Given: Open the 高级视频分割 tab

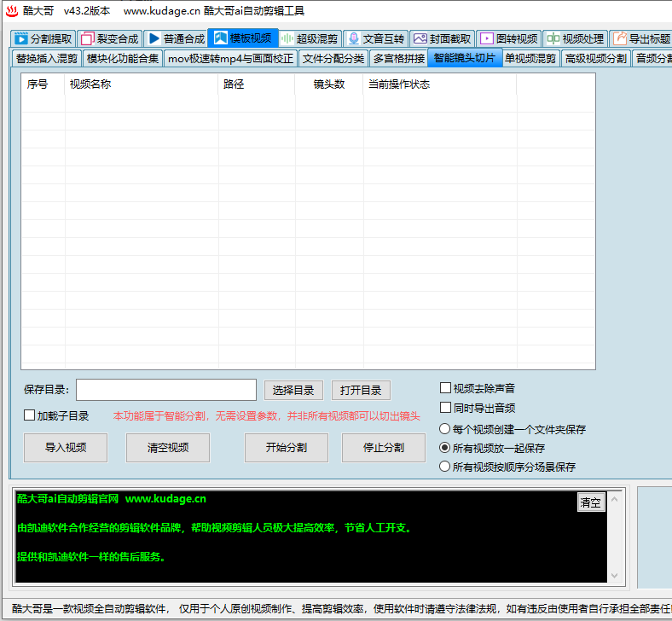Looking at the screenshot, I should [x=596, y=58].
